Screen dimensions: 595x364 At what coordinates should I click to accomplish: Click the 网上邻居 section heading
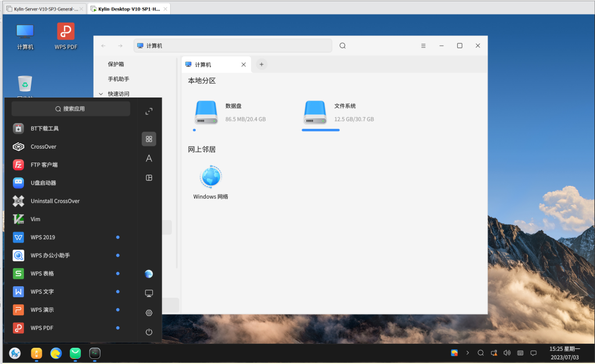click(x=202, y=149)
